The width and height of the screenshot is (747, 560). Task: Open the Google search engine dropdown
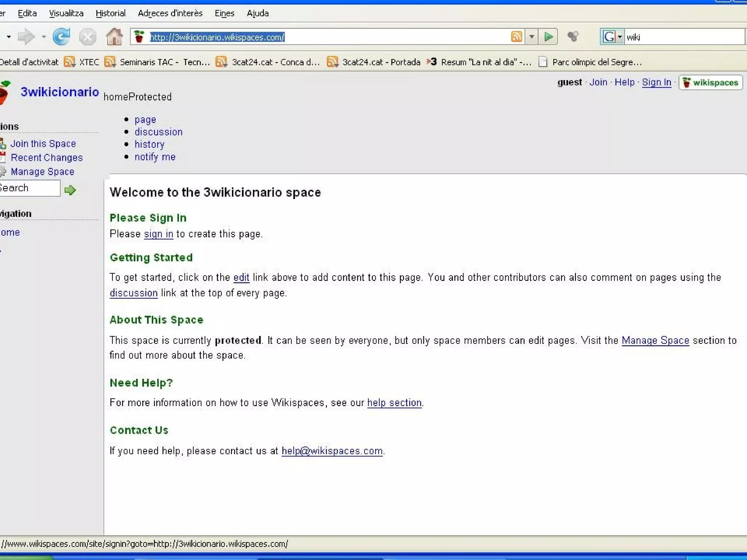(x=620, y=37)
